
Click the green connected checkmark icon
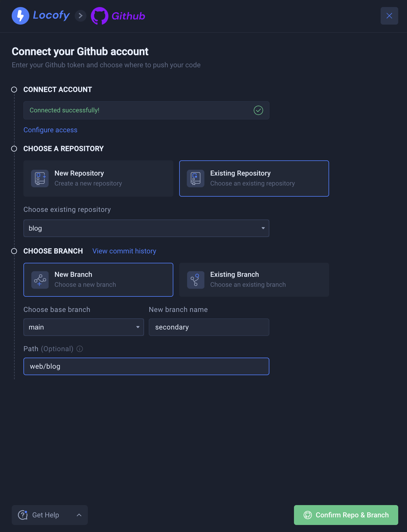coord(258,110)
